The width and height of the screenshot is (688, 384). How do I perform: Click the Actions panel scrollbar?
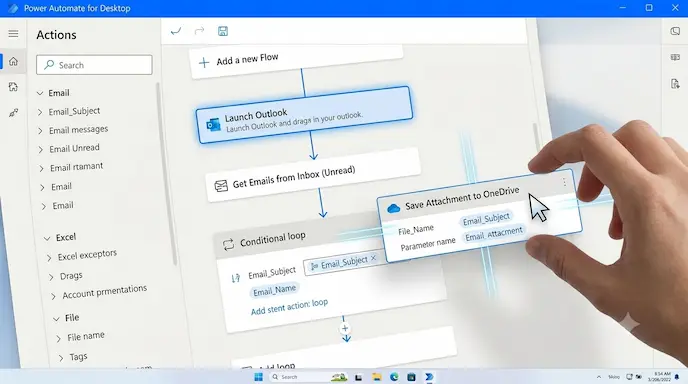pos(168,173)
